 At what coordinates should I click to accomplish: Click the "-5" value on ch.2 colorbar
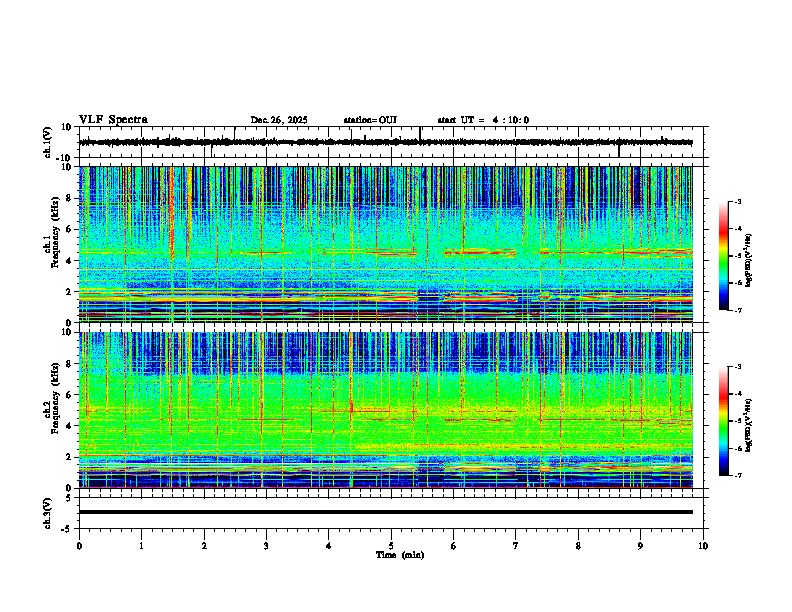coord(737,421)
